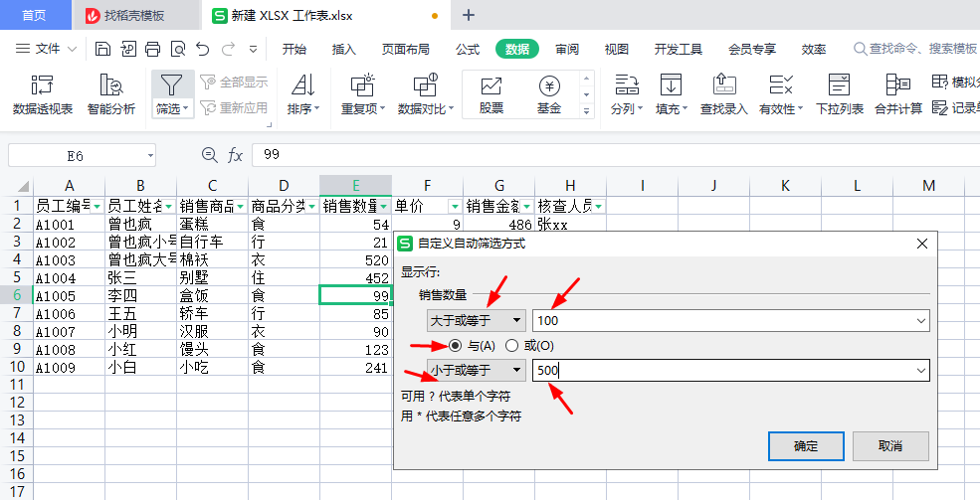The image size is (980, 500).
Task: Select column E header
Action: (355, 186)
